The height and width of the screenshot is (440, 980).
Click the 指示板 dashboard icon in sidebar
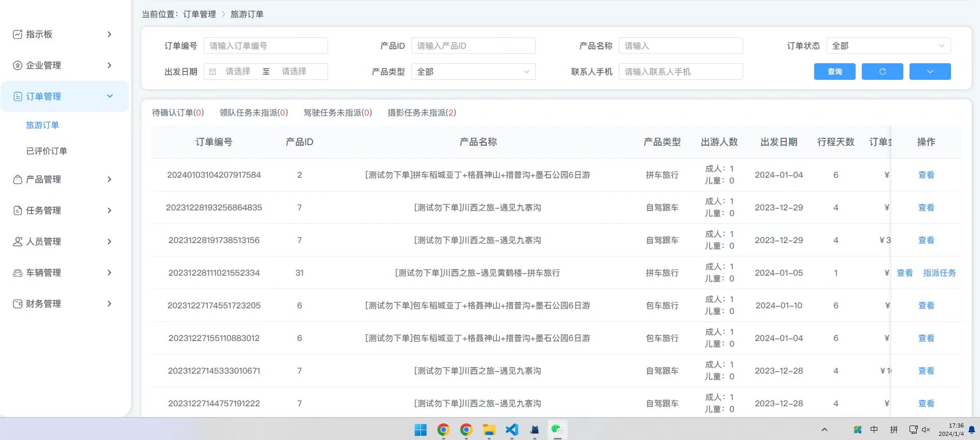tap(18, 34)
